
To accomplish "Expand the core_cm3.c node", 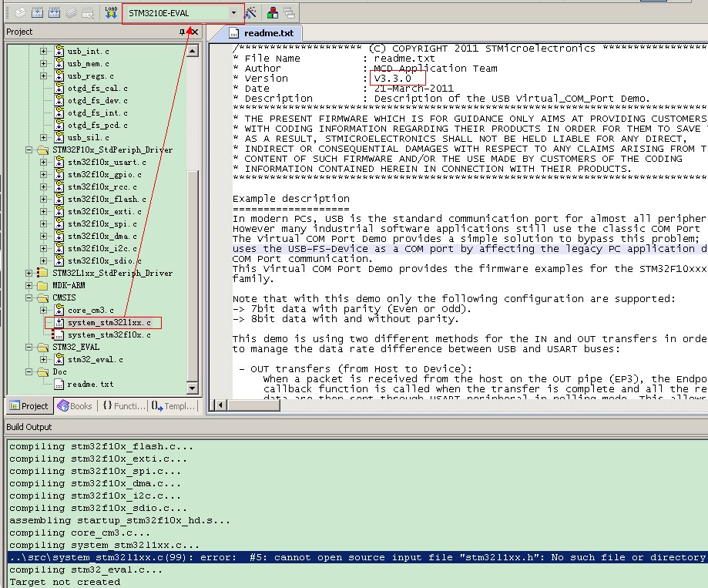I will (43, 310).
